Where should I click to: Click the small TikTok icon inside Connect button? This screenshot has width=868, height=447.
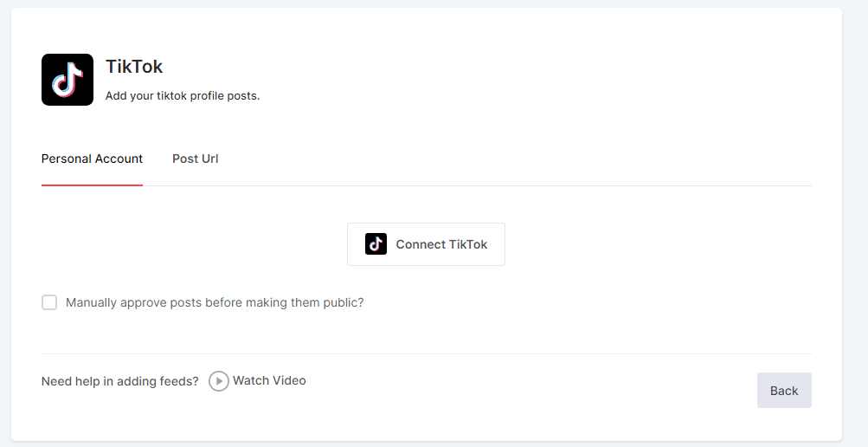click(376, 244)
